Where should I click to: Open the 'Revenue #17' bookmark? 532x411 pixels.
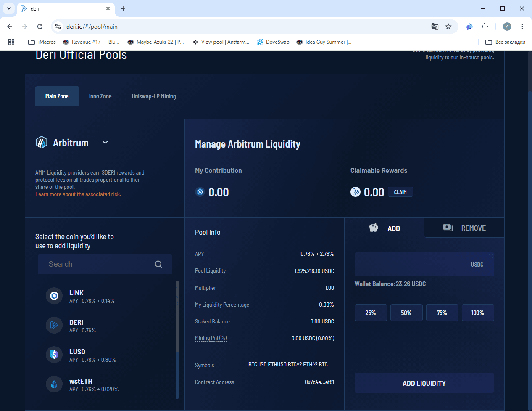pyautogui.click(x=91, y=42)
